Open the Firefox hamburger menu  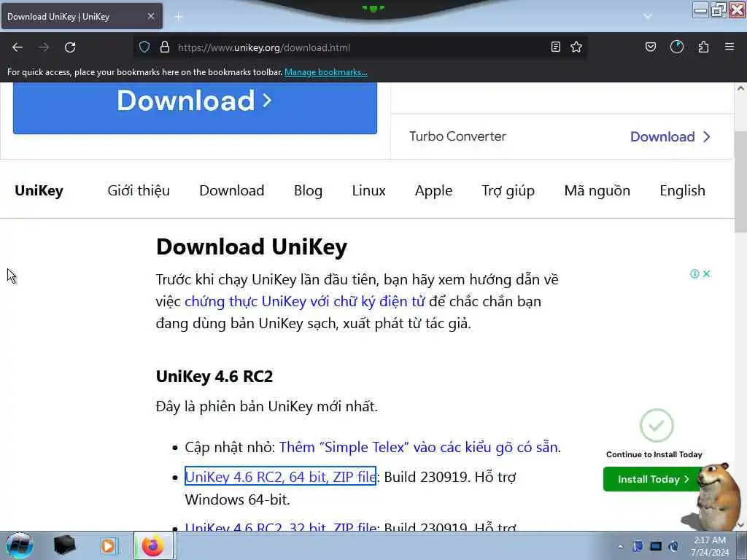(x=729, y=47)
